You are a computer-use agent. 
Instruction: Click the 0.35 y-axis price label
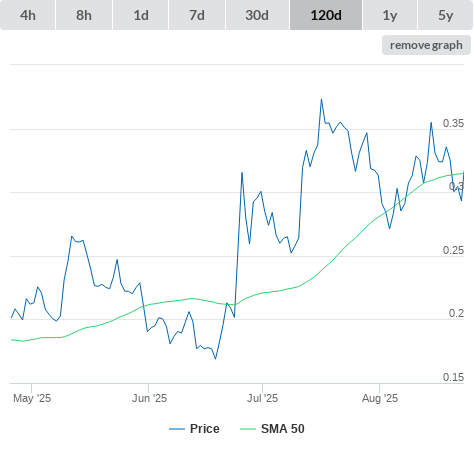453,123
